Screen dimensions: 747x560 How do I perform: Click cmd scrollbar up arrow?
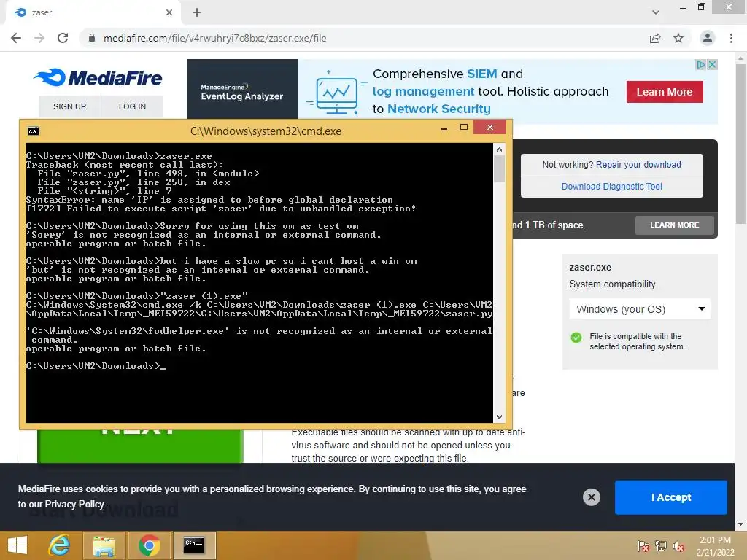tap(499, 149)
